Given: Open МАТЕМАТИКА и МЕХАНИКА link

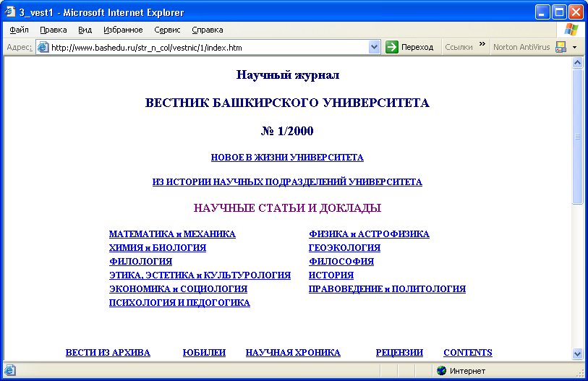Looking at the screenshot, I should click(x=172, y=234).
